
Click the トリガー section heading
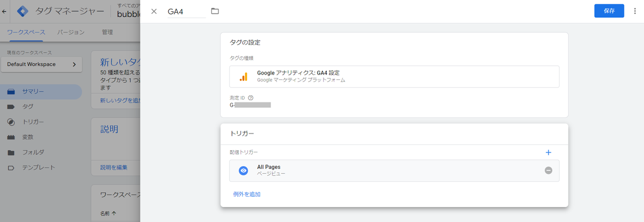[x=241, y=134]
